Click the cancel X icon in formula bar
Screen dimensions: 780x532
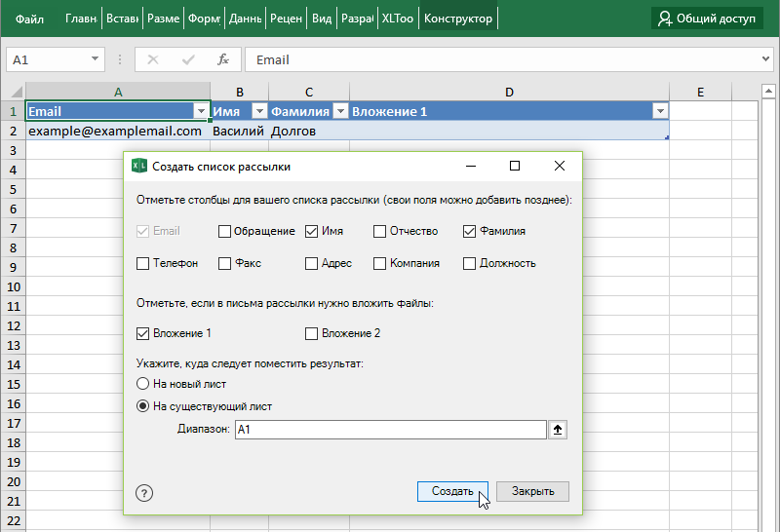click(153, 59)
